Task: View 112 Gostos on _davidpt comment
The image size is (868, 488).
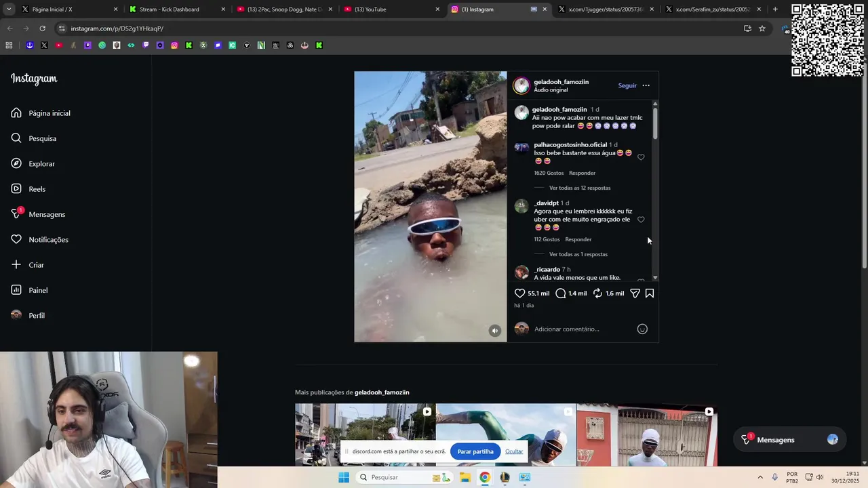Action: coord(547,239)
